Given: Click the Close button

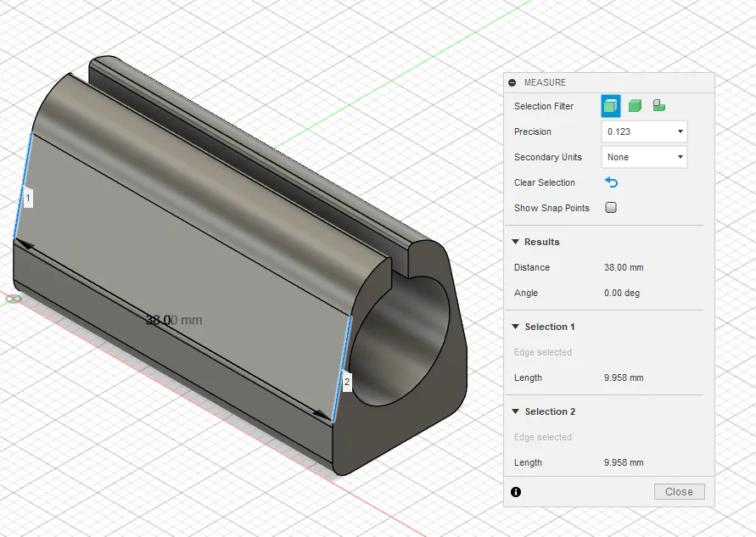Looking at the screenshot, I should tap(680, 492).
